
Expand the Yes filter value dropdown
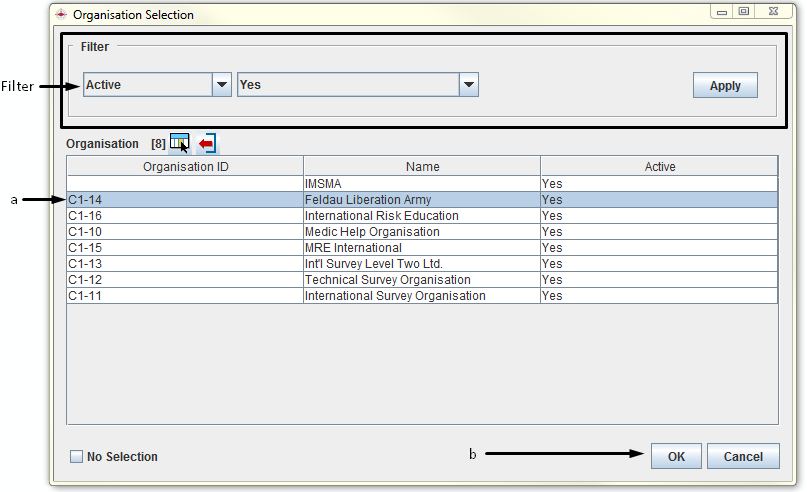[x=468, y=85]
